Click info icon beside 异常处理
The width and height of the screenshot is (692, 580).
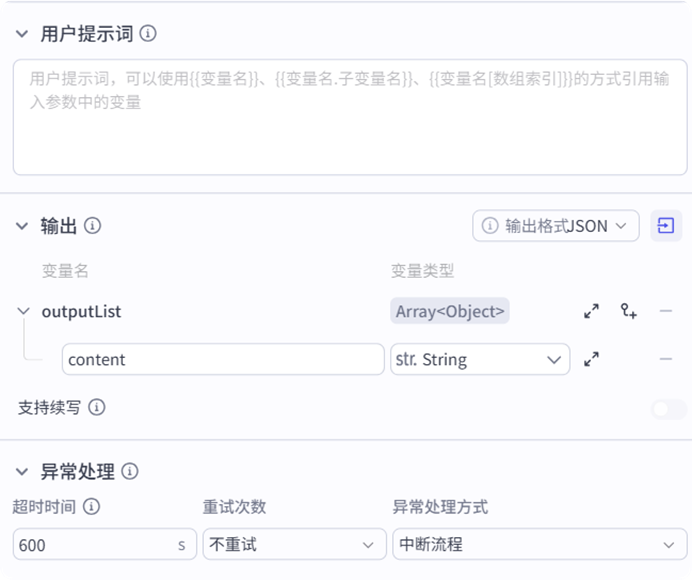tap(130, 471)
